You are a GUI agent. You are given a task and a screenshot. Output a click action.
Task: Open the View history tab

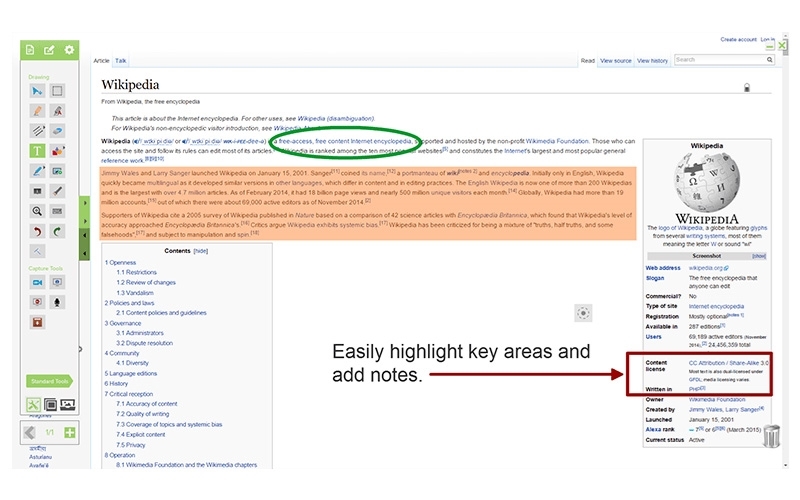tap(653, 61)
